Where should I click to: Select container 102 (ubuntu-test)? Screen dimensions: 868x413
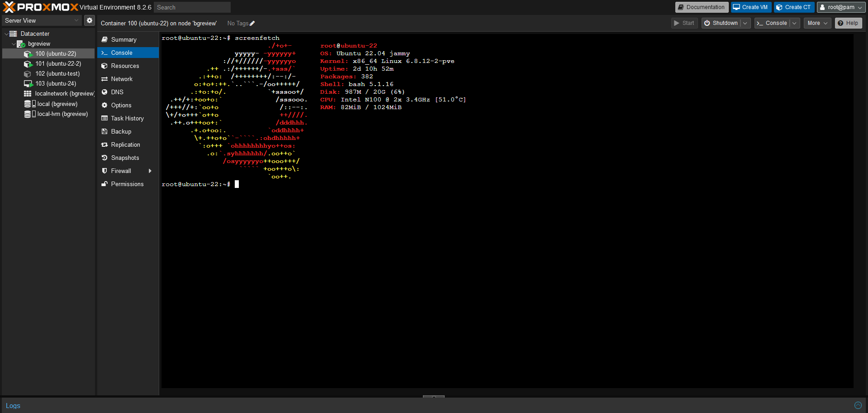(49, 74)
